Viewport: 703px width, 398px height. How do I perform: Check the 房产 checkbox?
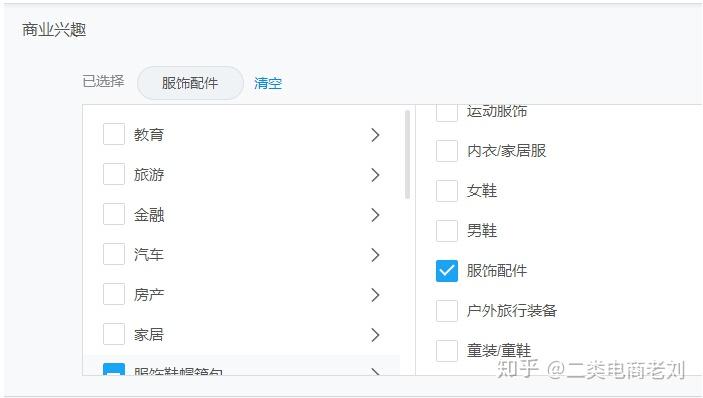point(114,294)
